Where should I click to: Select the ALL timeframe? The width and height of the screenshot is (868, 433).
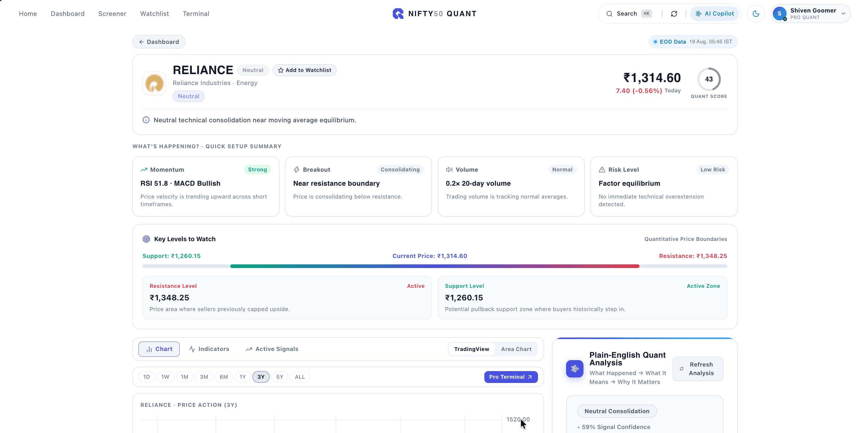click(x=299, y=377)
